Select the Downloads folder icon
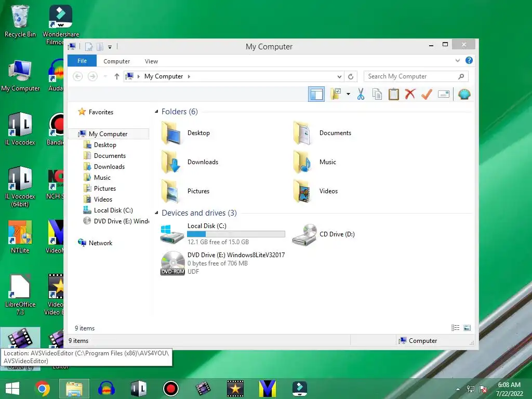 [x=171, y=162]
